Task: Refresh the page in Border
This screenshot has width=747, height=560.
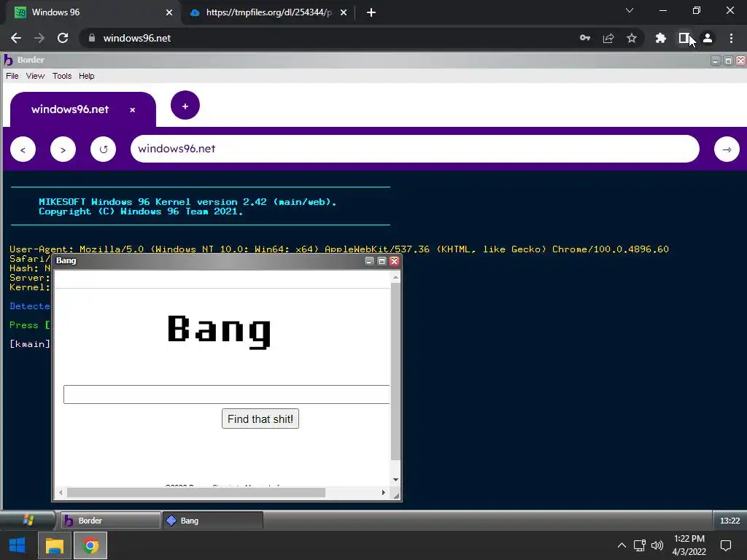Action: (x=104, y=149)
